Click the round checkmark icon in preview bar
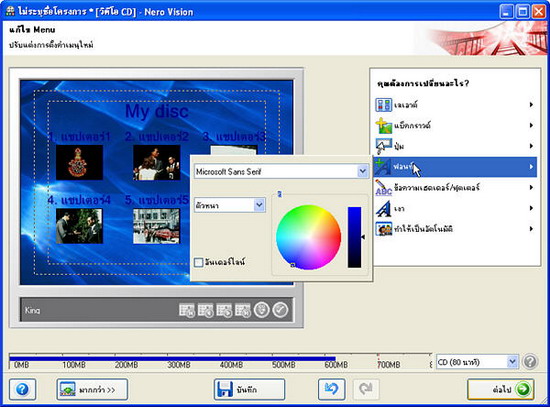Screen dimensions: 550x407 coord(280,310)
